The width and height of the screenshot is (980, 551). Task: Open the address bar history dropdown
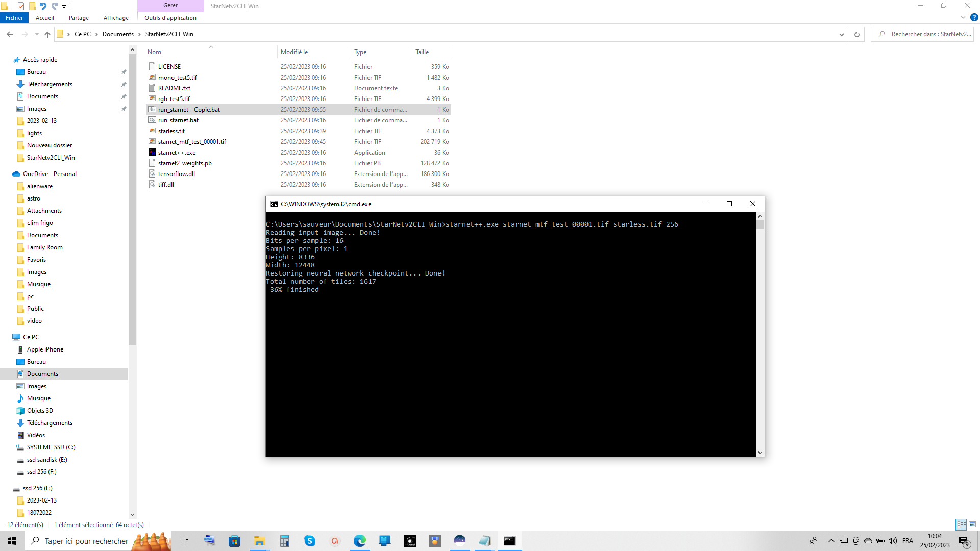pyautogui.click(x=841, y=34)
